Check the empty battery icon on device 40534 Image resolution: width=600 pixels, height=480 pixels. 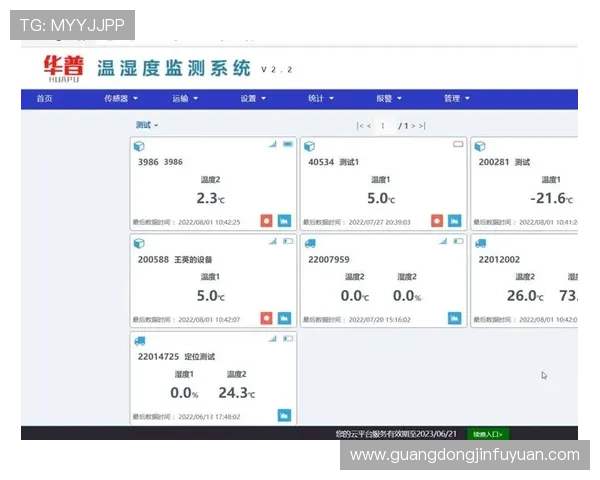(458, 144)
